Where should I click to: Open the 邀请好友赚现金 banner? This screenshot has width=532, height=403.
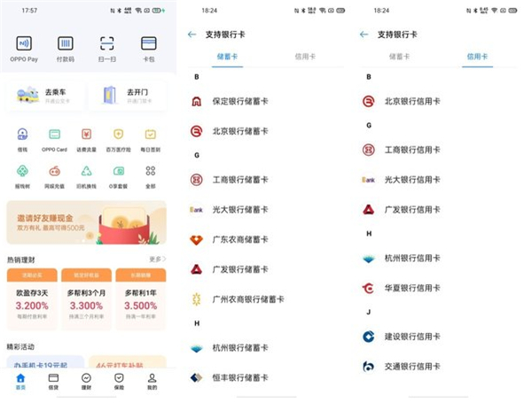click(x=87, y=222)
